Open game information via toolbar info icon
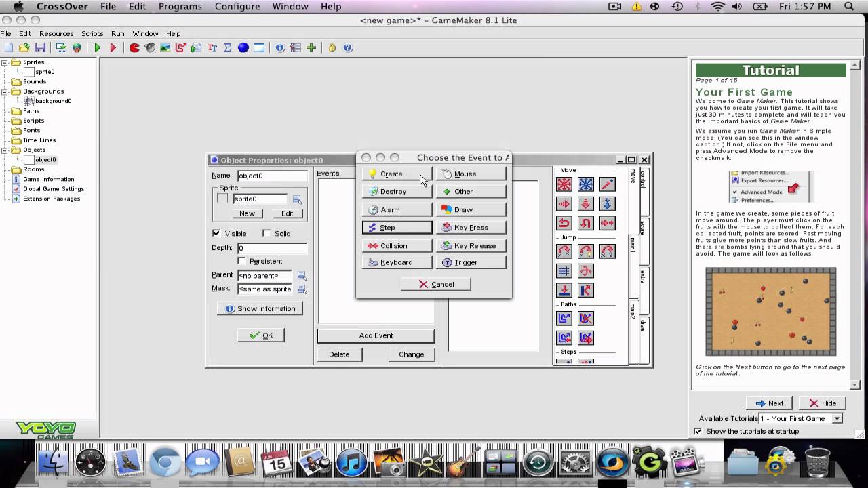 [280, 47]
